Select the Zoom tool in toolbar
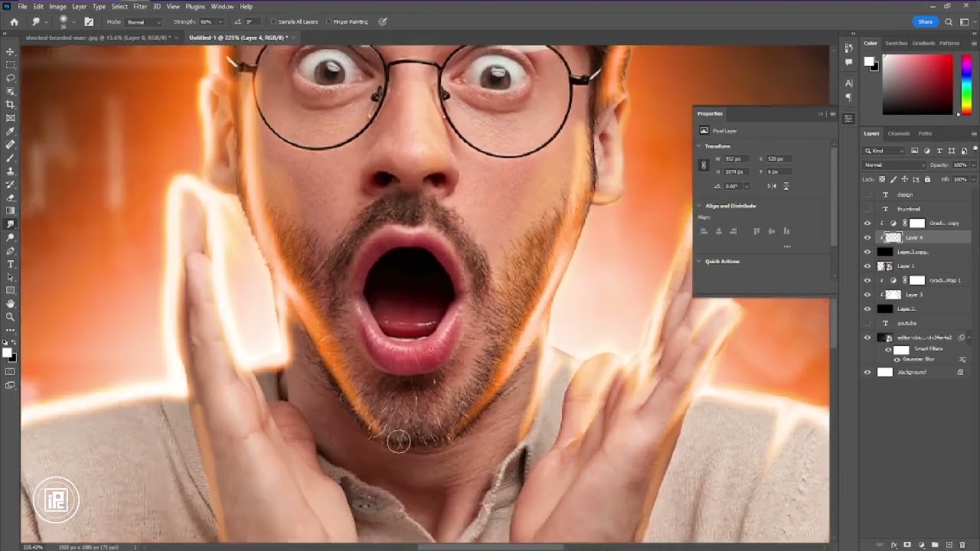980x551 pixels. pos(10,317)
